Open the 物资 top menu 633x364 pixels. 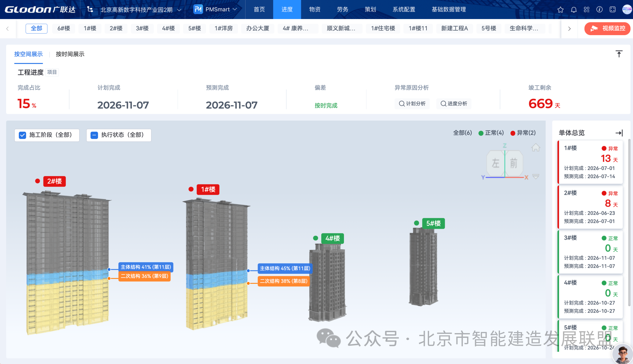(315, 9)
